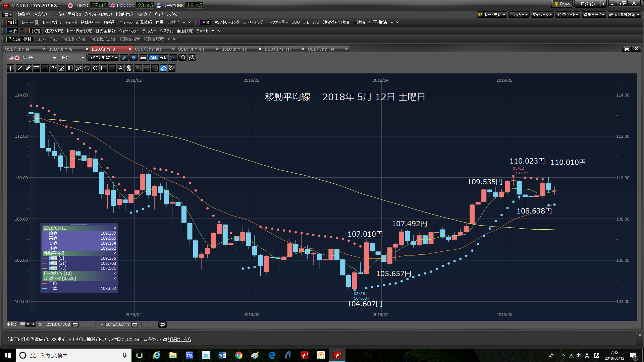Increase bar count with up stepper
The image size is (644, 362).
click(34, 324)
